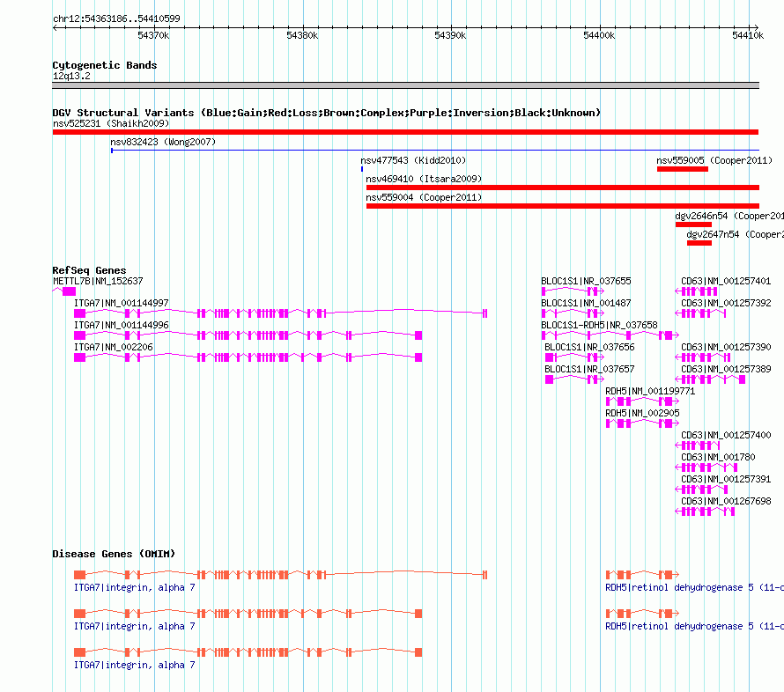This screenshot has height=692, width=784.
Task: Click the dgv2646n54 variant bar
Action: pos(693,225)
